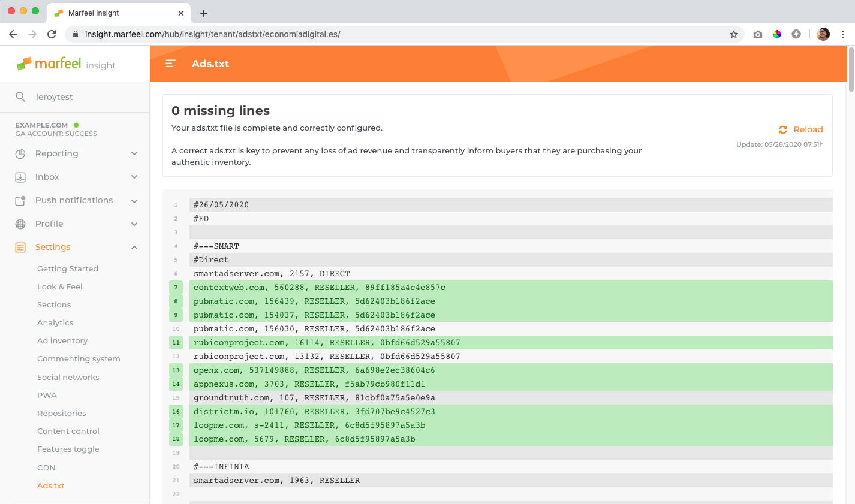
Task: Click the lightning bolt extension icon
Action: 796,34
